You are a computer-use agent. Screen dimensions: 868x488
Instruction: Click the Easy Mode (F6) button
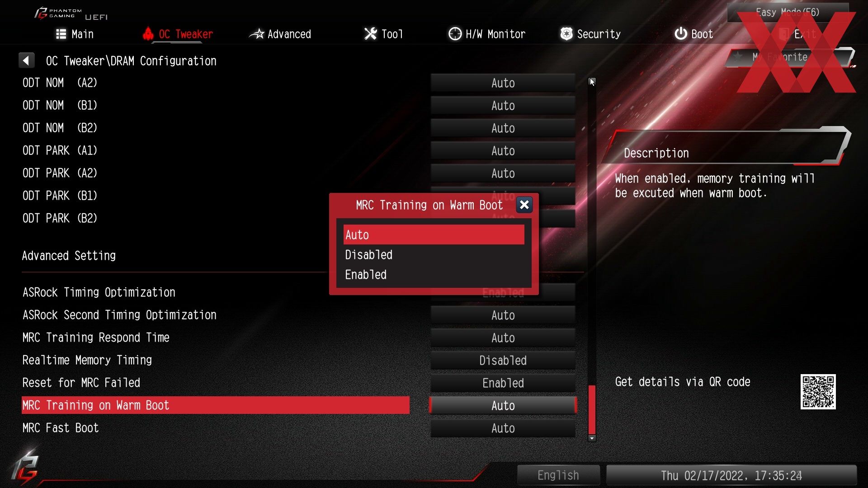(x=788, y=12)
